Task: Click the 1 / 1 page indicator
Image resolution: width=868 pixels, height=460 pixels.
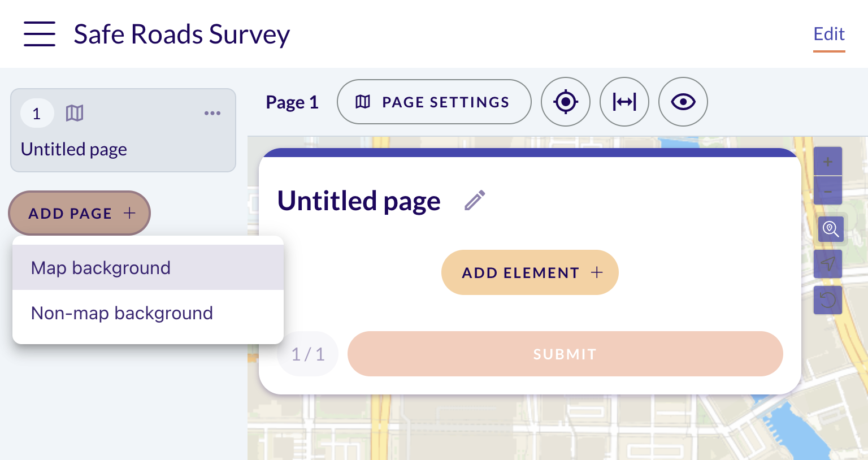Action: 308,354
